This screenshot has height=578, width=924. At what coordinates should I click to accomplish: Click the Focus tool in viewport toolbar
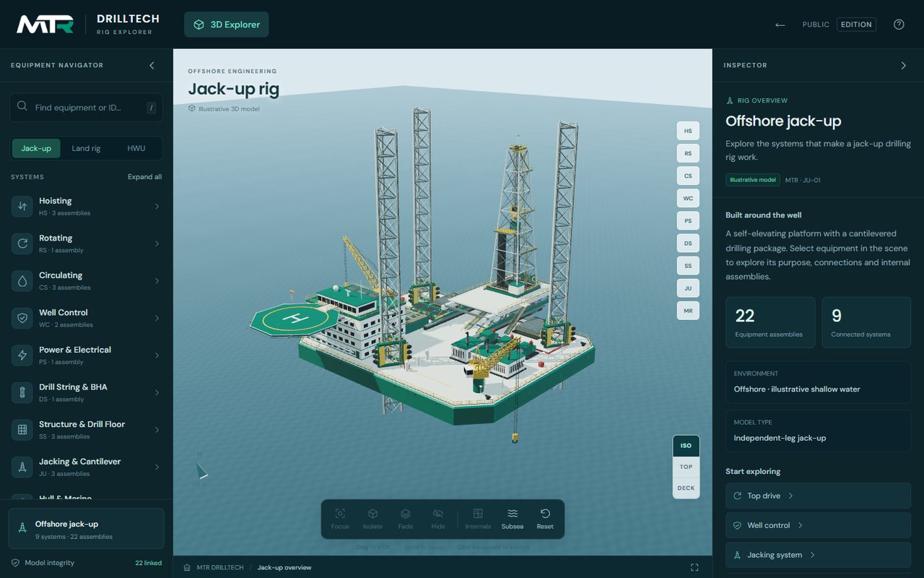(340, 519)
